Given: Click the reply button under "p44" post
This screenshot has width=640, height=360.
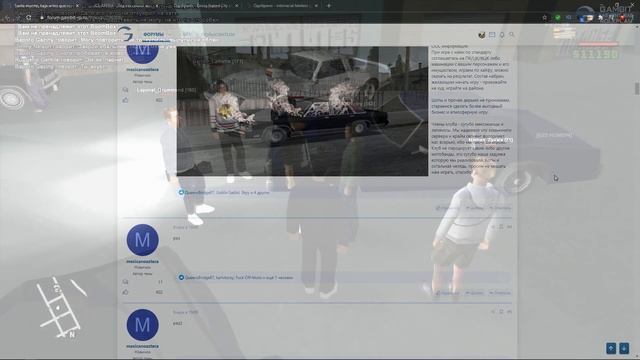Looking at the screenshot, I should [x=500, y=293].
